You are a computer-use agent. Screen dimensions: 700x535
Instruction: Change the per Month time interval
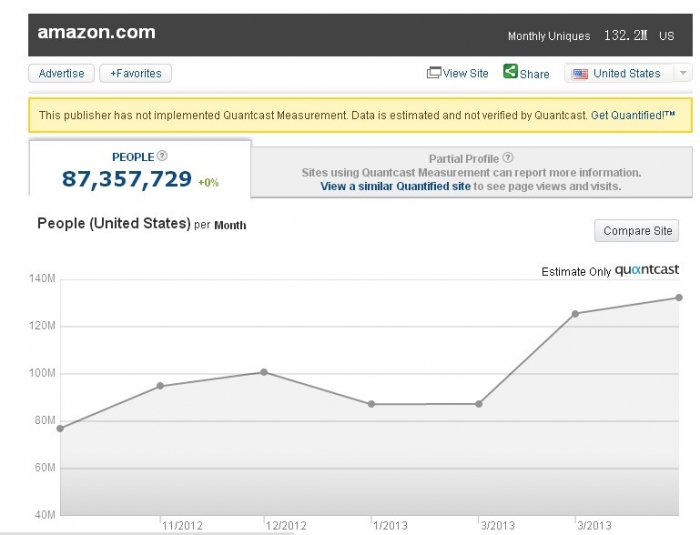(230, 225)
